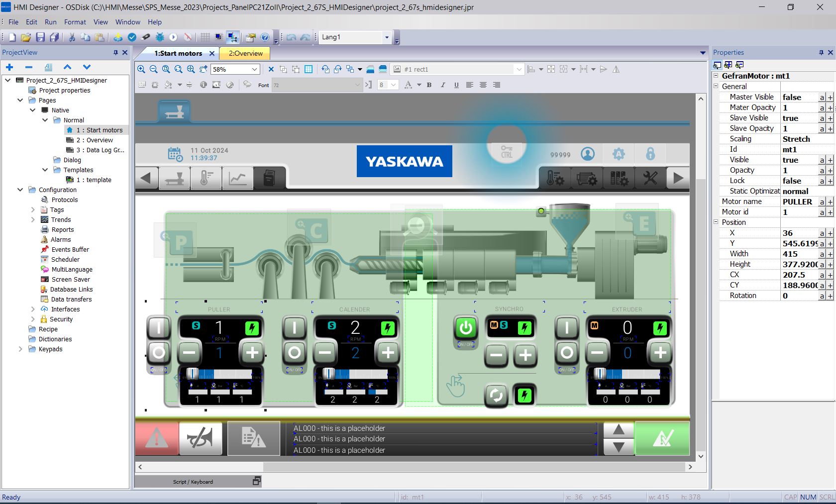Click the open folder icon in toolbar

coord(26,37)
